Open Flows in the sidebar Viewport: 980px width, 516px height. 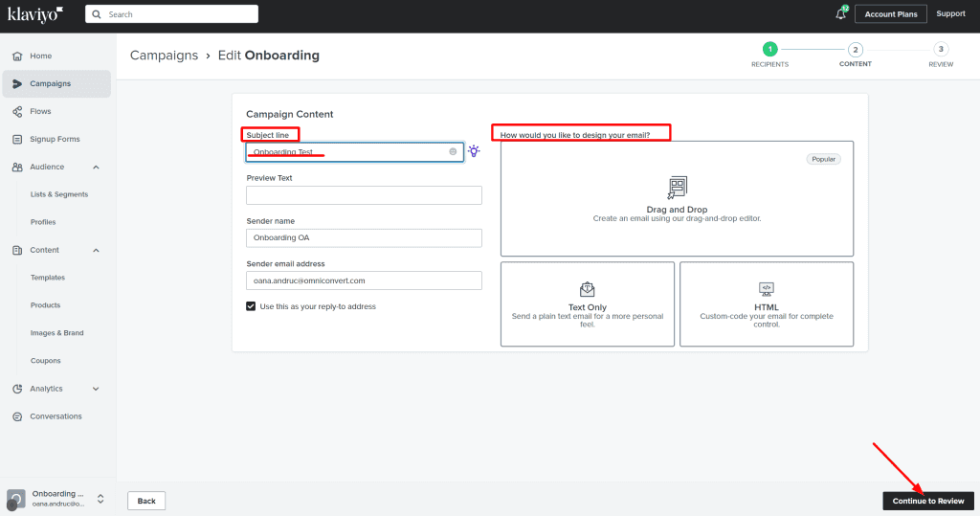pos(40,112)
